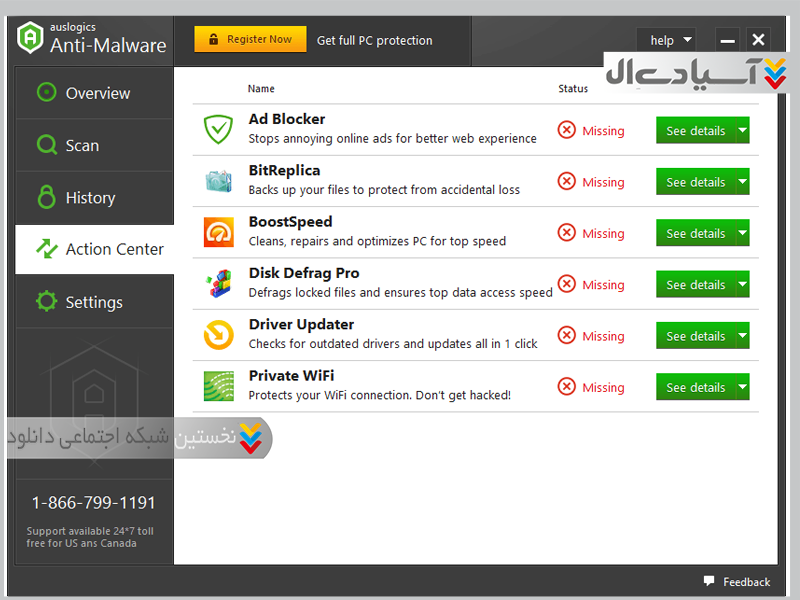Click the Driver Updater arrow icon

(x=218, y=336)
